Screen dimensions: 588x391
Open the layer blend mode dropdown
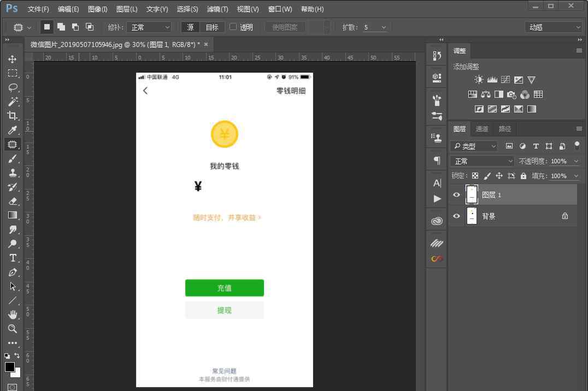click(x=482, y=161)
